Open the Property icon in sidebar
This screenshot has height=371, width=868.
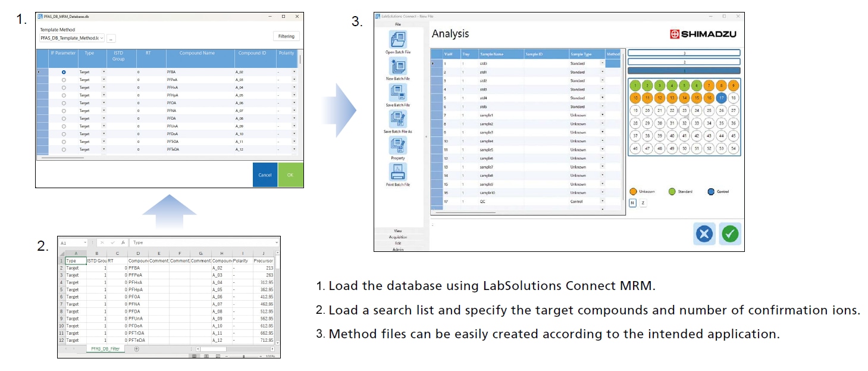(x=397, y=145)
